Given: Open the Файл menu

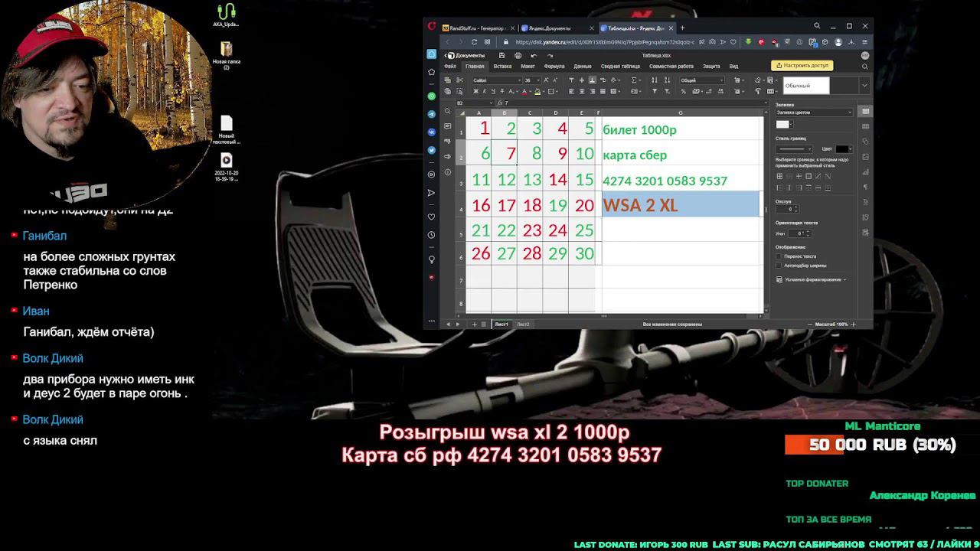Looking at the screenshot, I should 450,67.
